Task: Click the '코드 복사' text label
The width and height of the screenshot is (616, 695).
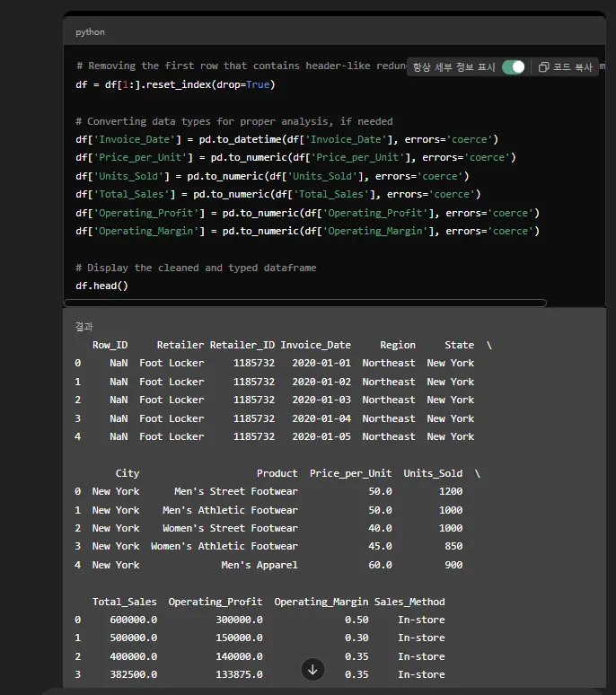Action: pos(572,67)
